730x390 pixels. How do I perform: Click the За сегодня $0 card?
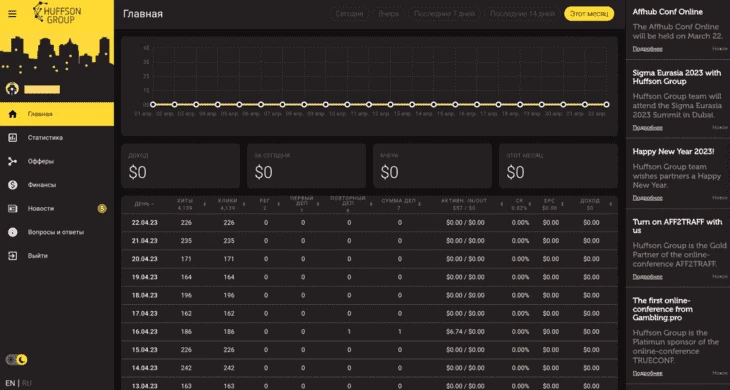306,166
